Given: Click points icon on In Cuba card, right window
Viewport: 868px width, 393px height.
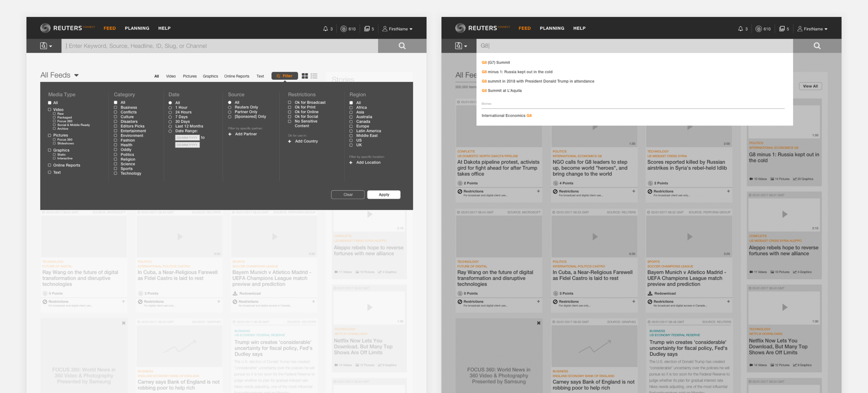Looking at the screenshot, I should click(x=555, y=293).
